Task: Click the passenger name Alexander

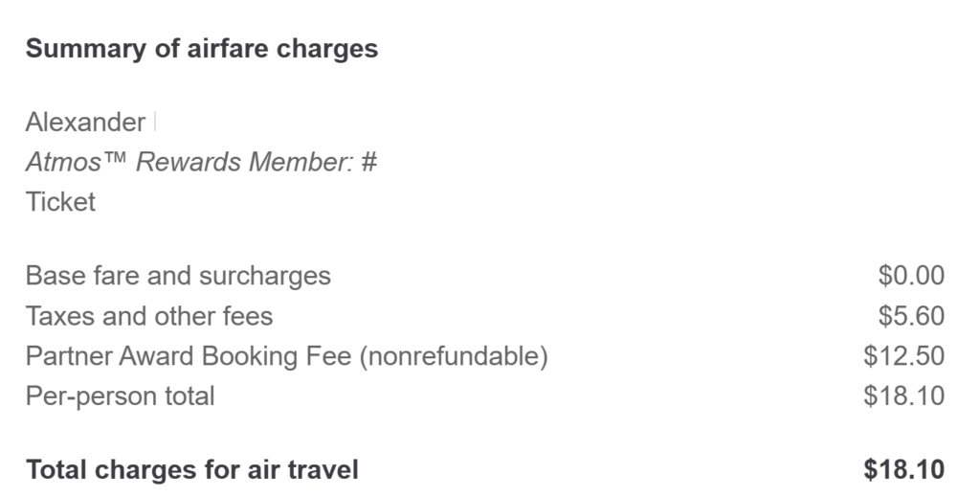Action: pyautogui.click(x=85, y=123)
